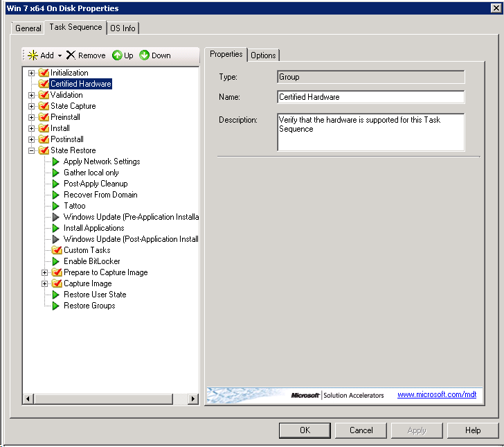Click the Preinstall group folder icon
The height and width of the screenshot is (447, 504).
click(x=44, y=117)
